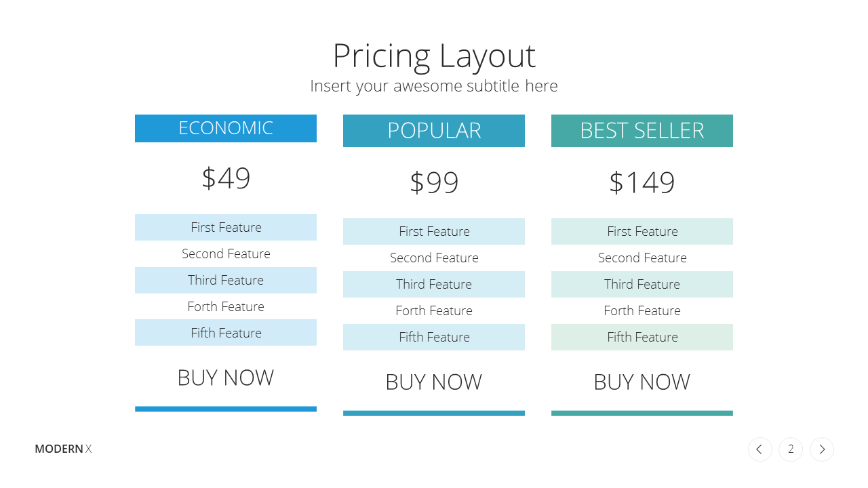
Task: Click the $99 price
Action: tap(434, 182)
